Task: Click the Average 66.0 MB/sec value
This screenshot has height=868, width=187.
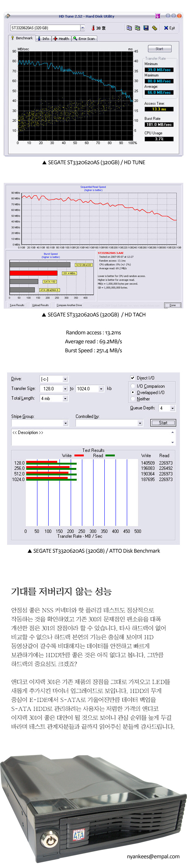Action: 159,92
